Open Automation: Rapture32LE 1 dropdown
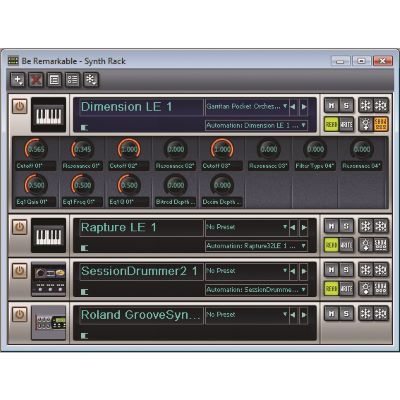 point(256,246)
